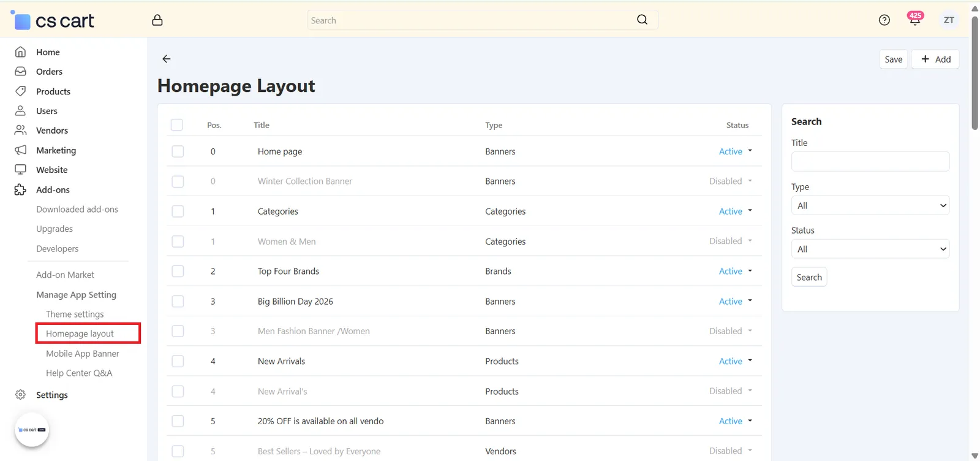Screen dimensions: 980x461
Task: Click the Orders inbox icon
Action: (21, 72)
